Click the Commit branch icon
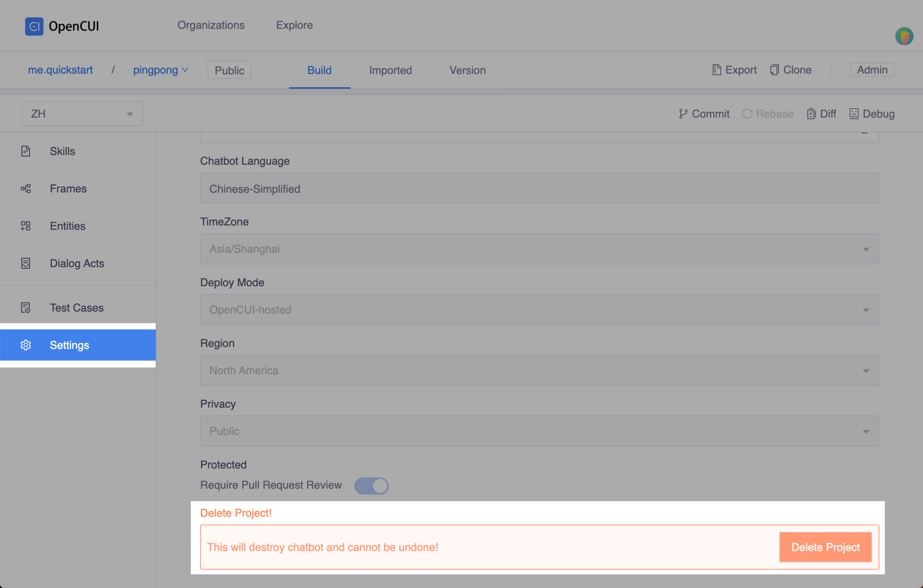923x588 pixels. [x=683, y=114]
